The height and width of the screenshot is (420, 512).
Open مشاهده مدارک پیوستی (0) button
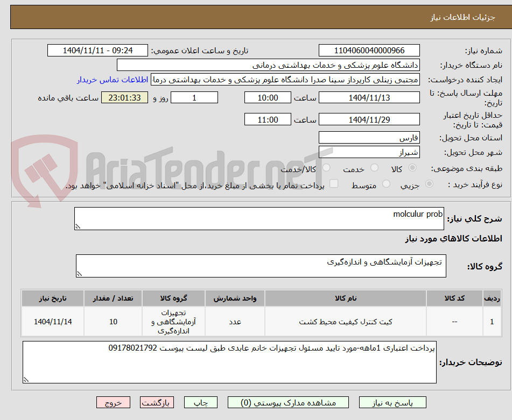pos(288,402)
